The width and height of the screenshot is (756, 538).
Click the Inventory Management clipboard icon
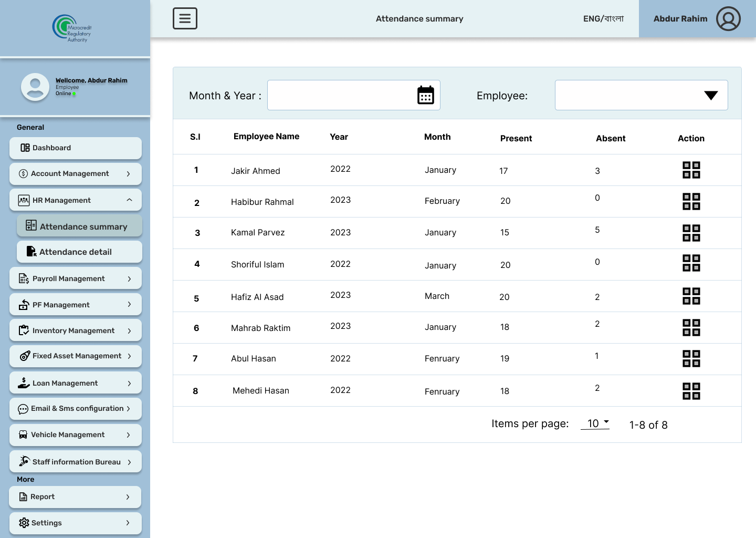point(24,330)
